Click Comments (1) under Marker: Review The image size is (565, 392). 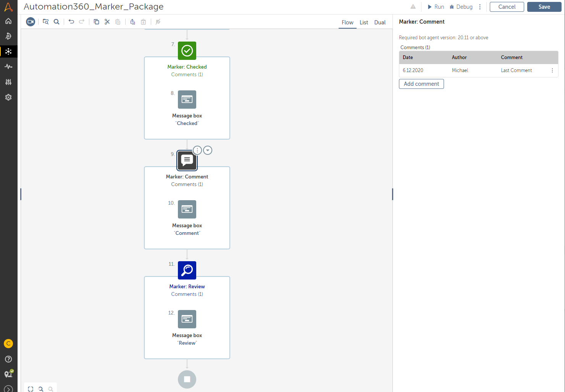click(187, 294)
